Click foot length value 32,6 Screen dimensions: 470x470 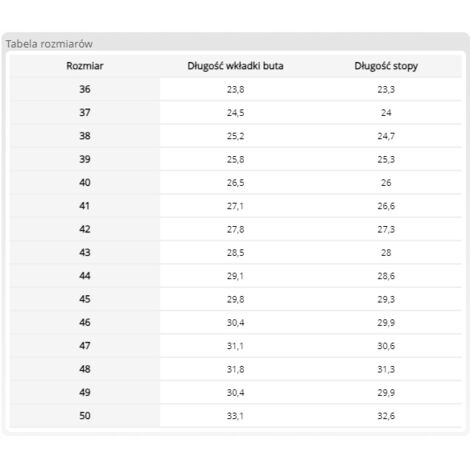click(x=386, y=416)
